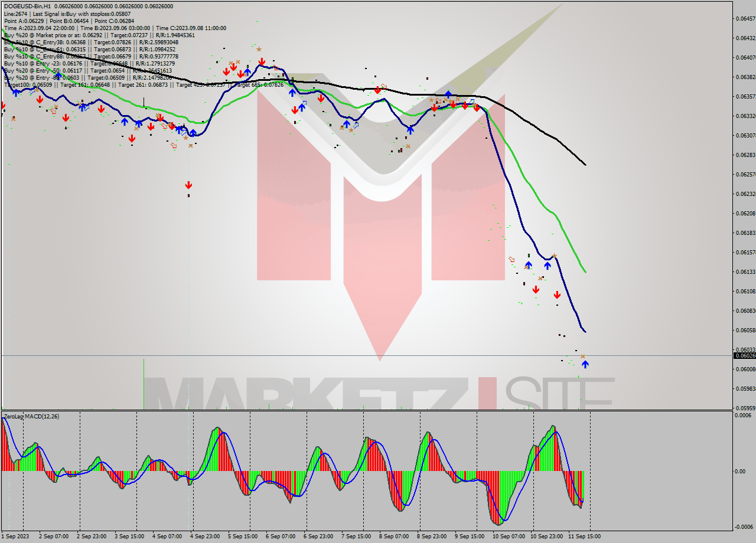Click the C_Entry88 buy line
Screen dimensions: 756x543
(x=91, y=56)
